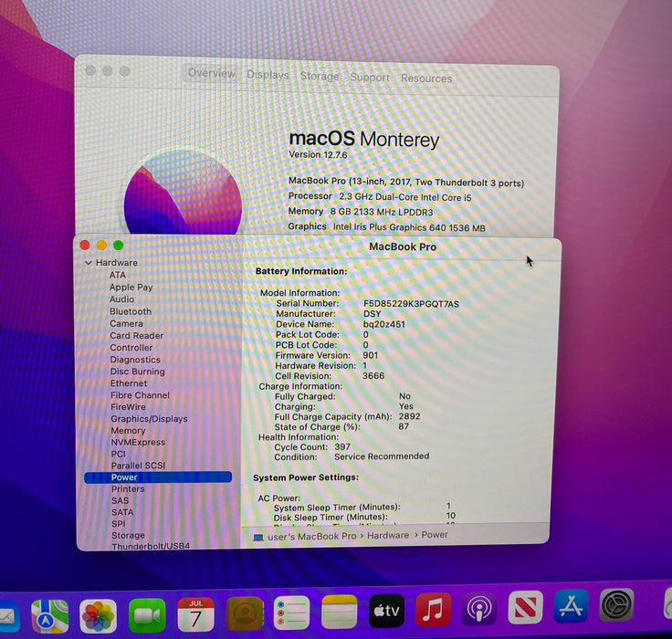The image size is (672, 639).
Task: Launch FaceTime from the Dock
Action: point(147,615)
